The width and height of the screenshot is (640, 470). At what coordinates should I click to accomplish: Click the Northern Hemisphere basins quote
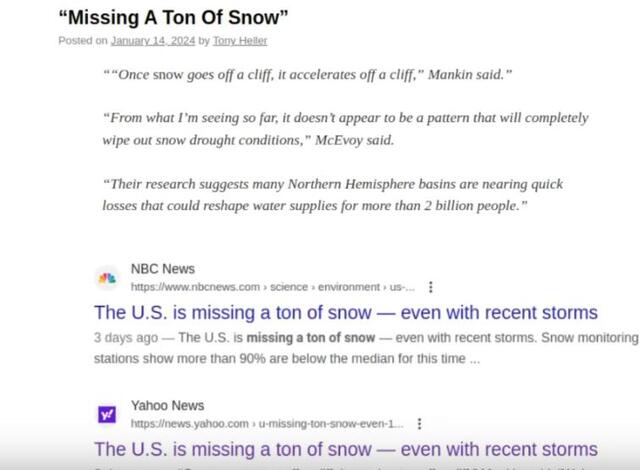point(333,195)
